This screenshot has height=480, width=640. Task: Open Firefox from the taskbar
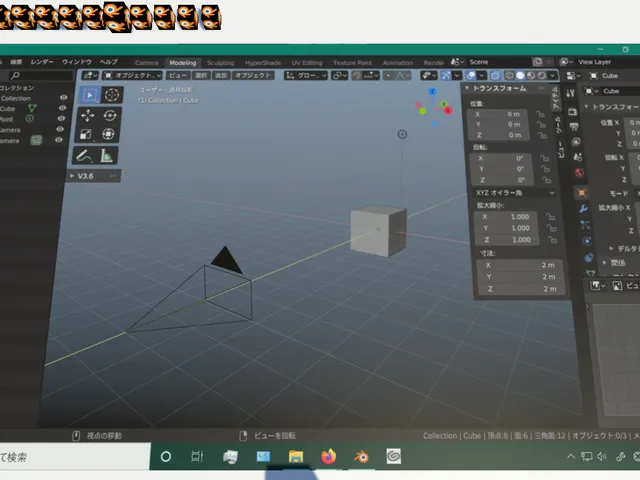click(329, 456)
